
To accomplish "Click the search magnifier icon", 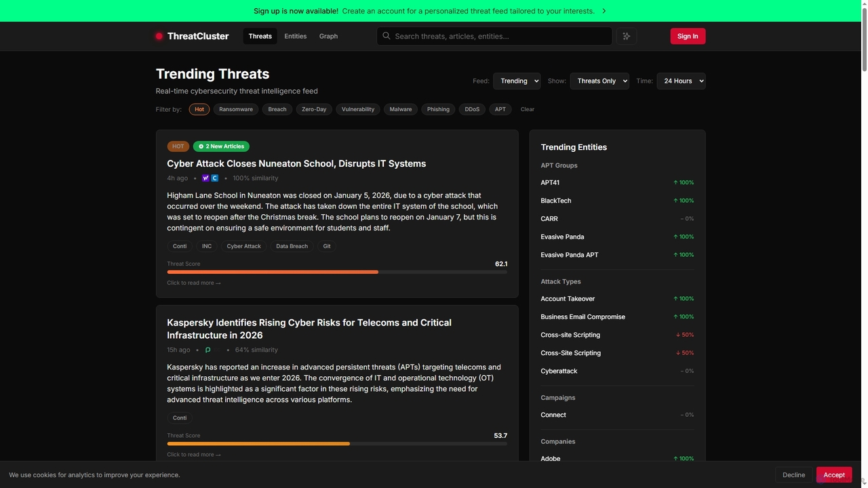I will (x=387, y=36).
